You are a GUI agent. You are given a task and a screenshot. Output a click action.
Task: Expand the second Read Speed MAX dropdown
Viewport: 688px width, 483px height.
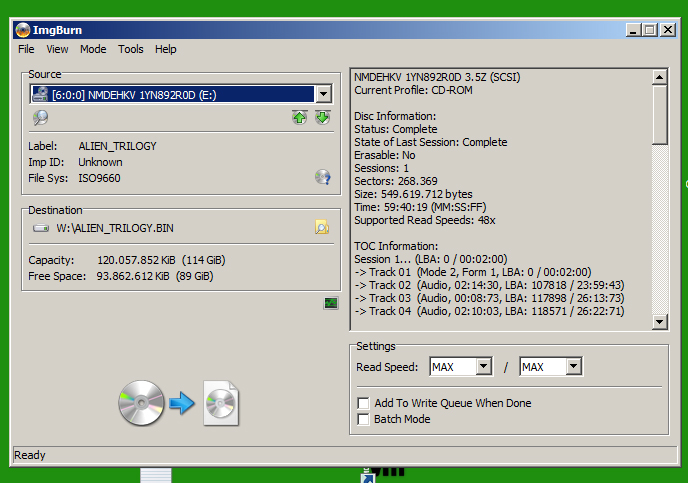(x=573, y=366)
